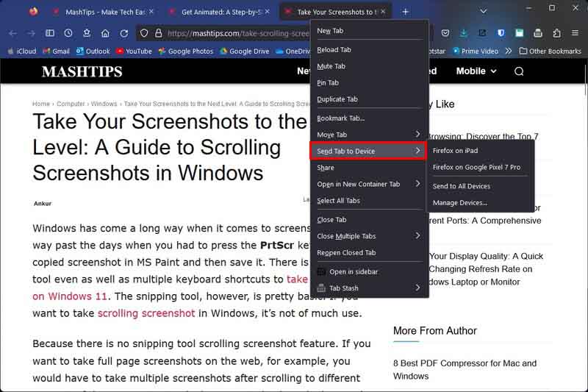
Task: Open the Other Bookmarks folder
Action: [x=550, y=51]
